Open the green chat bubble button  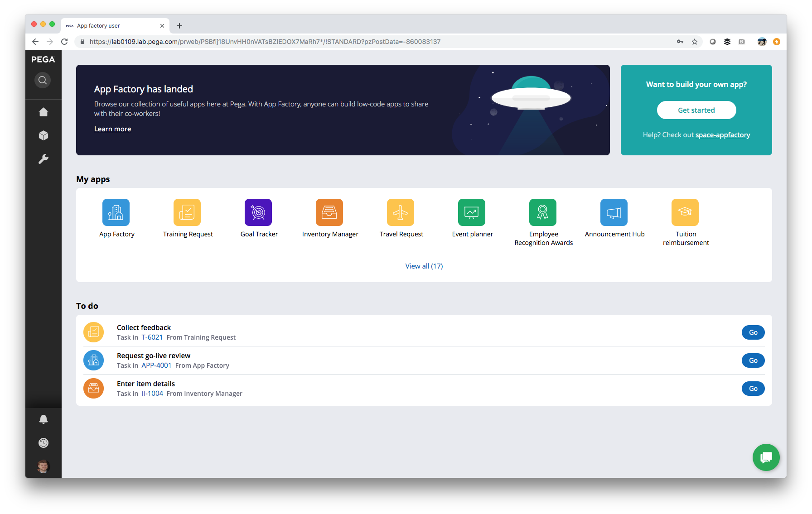tap(766, 457)
